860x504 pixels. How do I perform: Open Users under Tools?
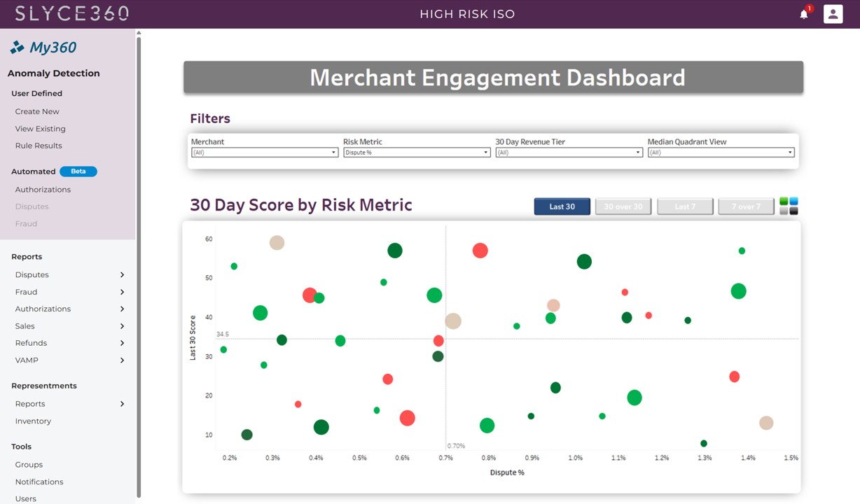click(25, 499)
